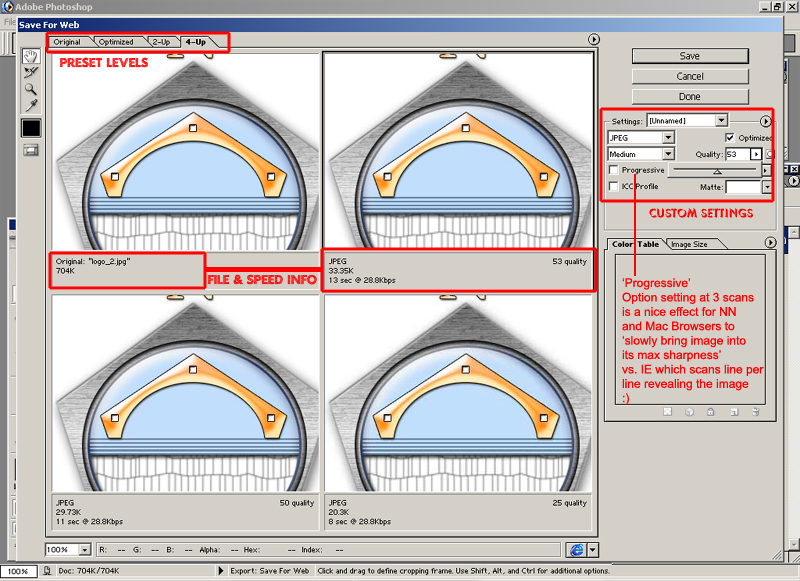Switch to the 2-Up tab

[160, 42]
